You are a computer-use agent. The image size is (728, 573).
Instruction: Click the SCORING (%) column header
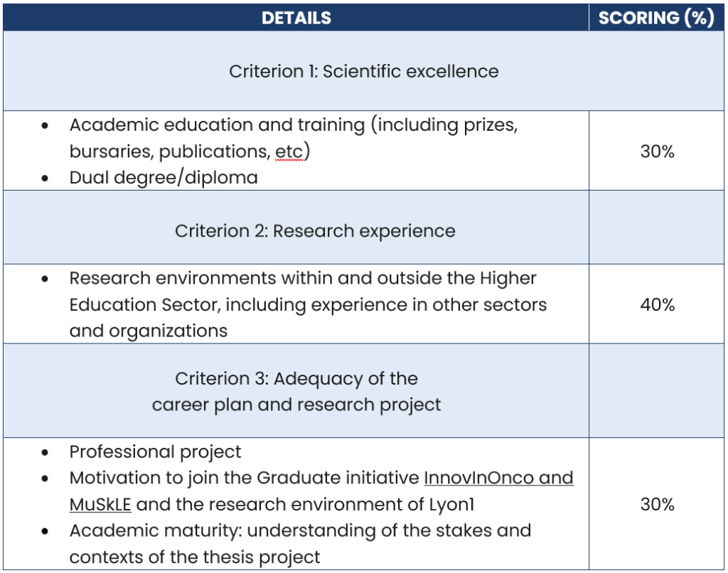coord(656,18)
